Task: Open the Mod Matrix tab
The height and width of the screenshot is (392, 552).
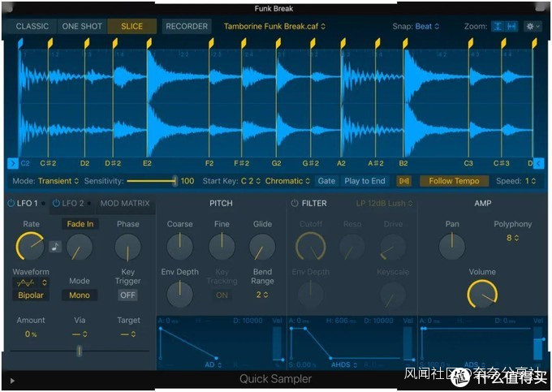Action: tap(124, 203)
